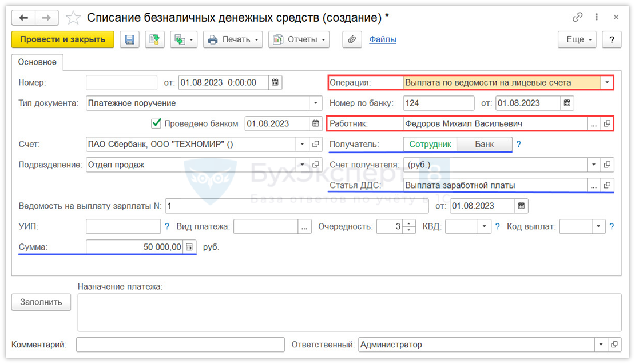Click the Ведомость на выплату зарплаты N field

pyautogui.click(x=297, y=206)
